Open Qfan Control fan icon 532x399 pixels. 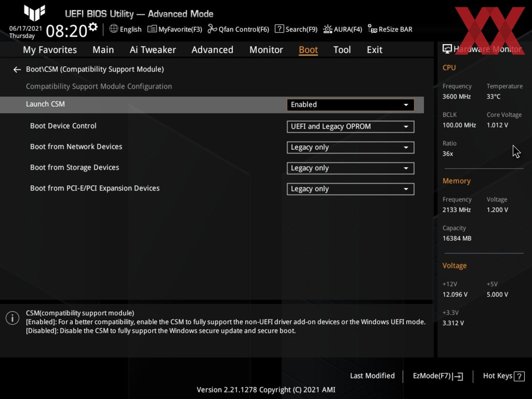tap(212, 29)
